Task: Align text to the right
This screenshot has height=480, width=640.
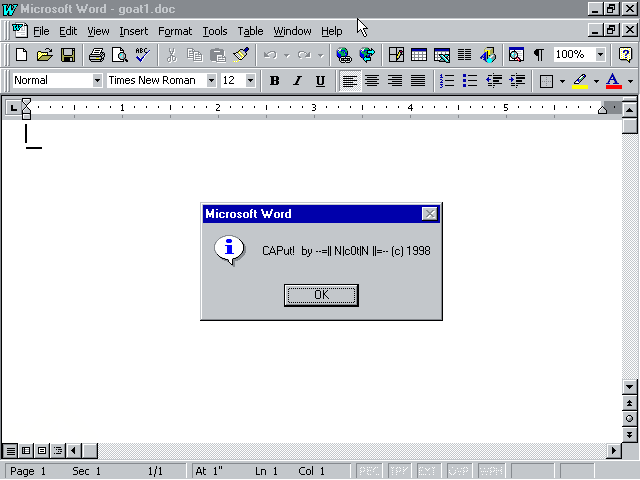Action: [395, 81]
